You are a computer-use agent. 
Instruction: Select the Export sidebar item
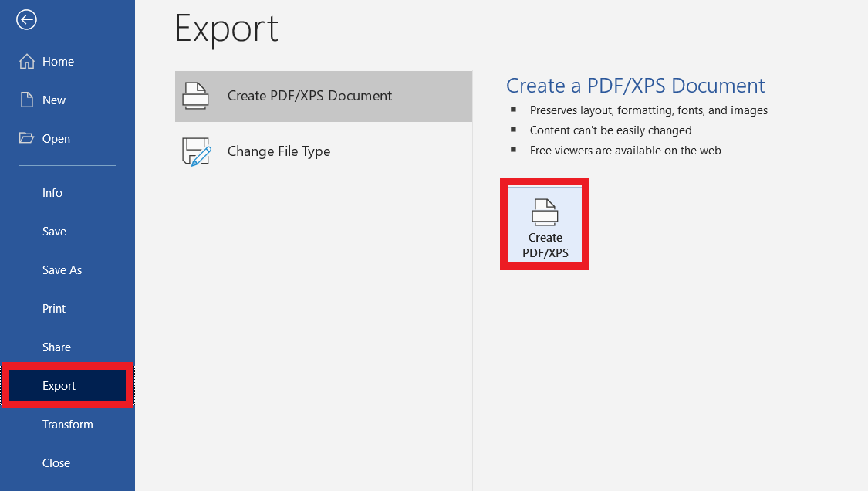click(x=68, y=386)
